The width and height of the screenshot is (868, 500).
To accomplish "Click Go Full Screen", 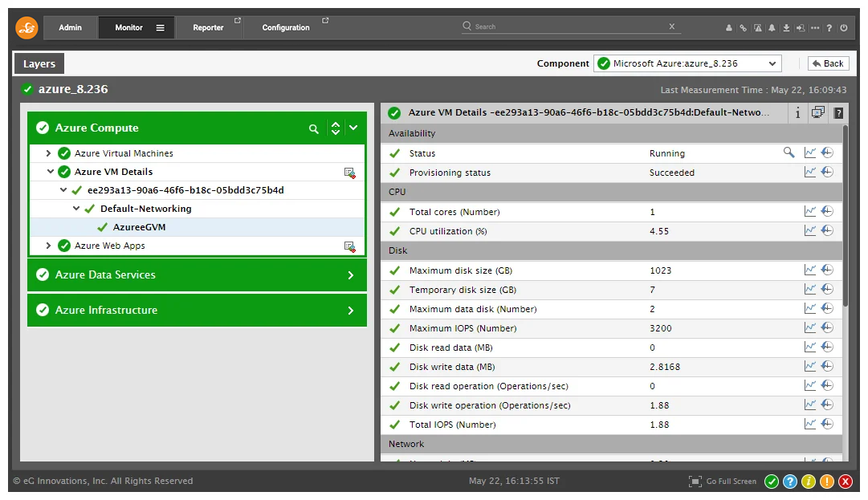I will [723, 482].
